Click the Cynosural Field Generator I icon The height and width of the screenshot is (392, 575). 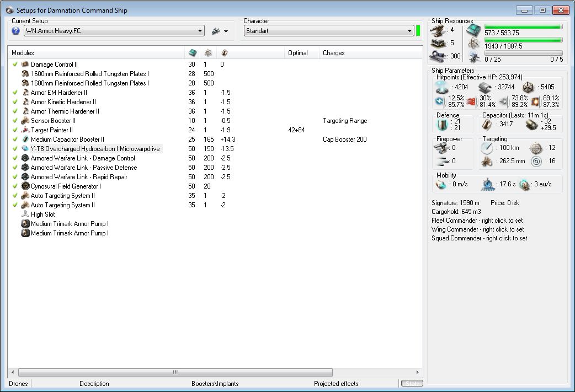[25, 186]
